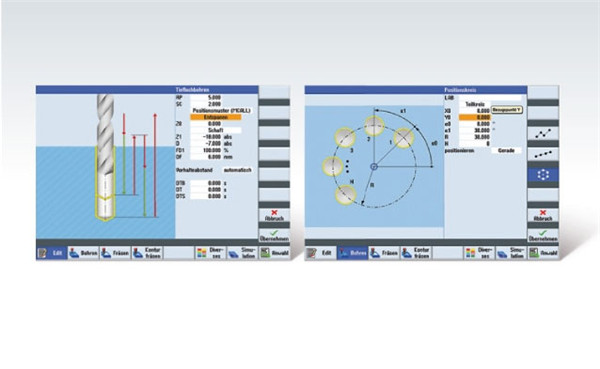Click the Positionskreis title bar text
600x369 pixels.
coord(460,90)
